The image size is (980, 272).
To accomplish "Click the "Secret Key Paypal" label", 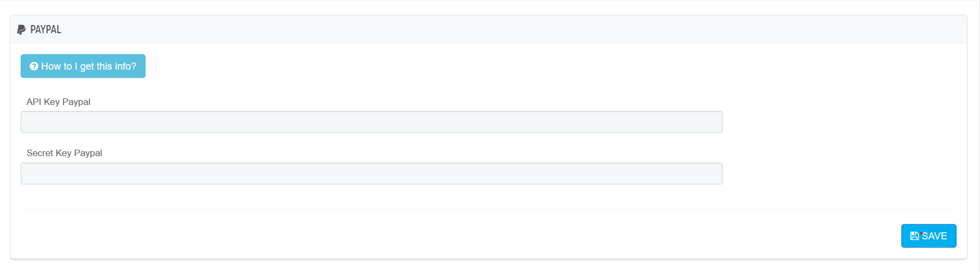I will (64, 153).
